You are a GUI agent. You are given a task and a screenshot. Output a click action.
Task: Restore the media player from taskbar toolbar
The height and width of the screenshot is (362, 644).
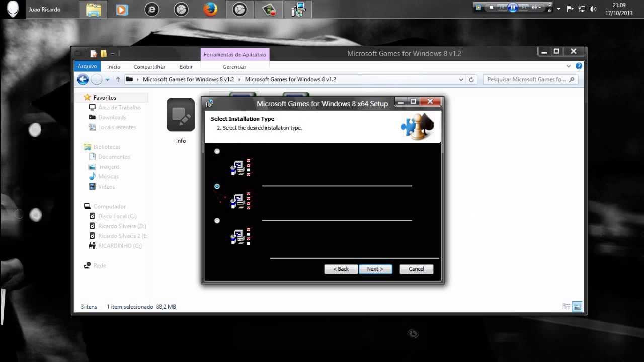pos(550,10)
